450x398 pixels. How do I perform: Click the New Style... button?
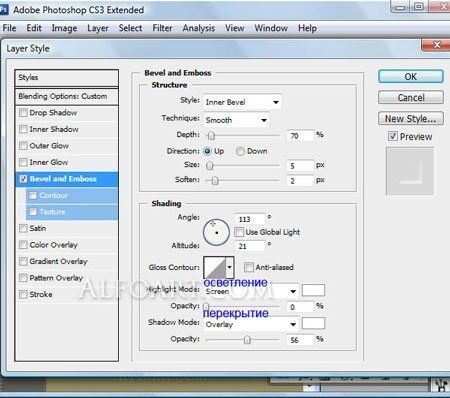[411, 118]
